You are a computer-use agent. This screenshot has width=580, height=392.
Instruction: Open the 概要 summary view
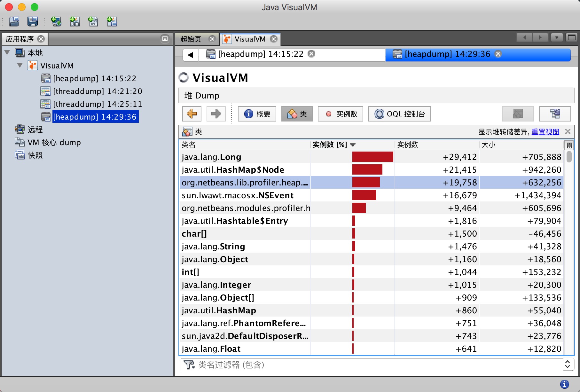[x=257, y=114]
